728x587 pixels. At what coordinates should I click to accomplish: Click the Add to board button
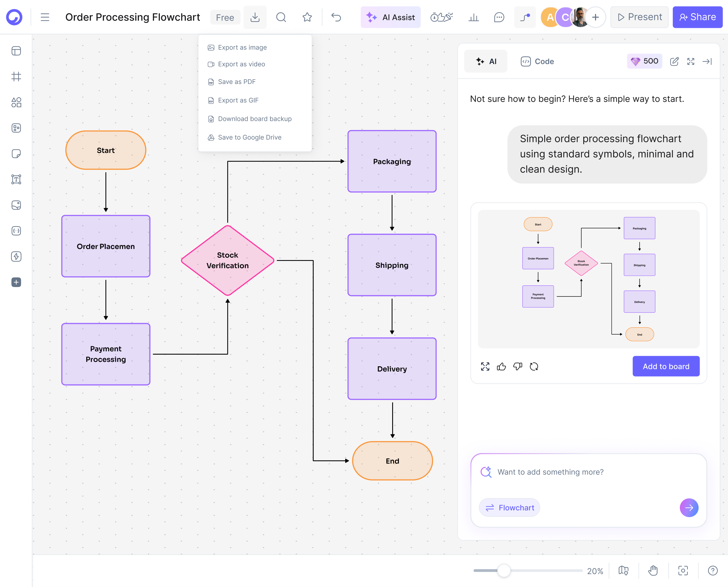pos(666,366)
